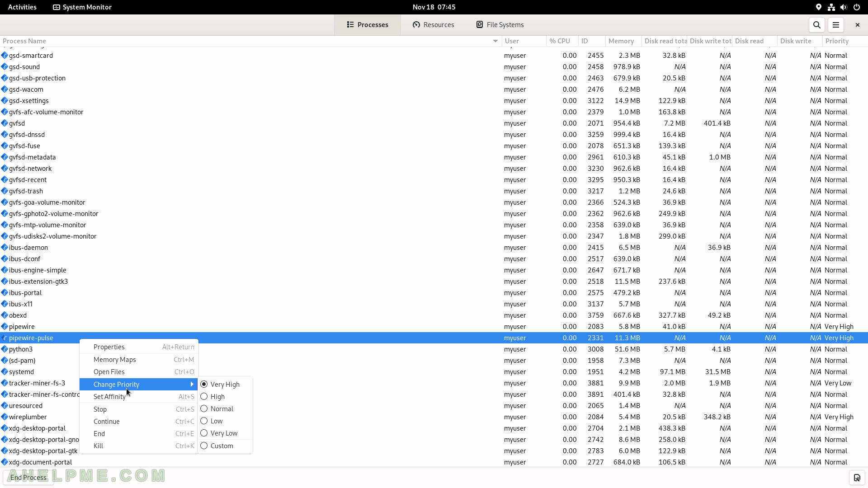Select the pipewire-pulse process row
This screenshot has width=868, height=488.
(434, 338)
